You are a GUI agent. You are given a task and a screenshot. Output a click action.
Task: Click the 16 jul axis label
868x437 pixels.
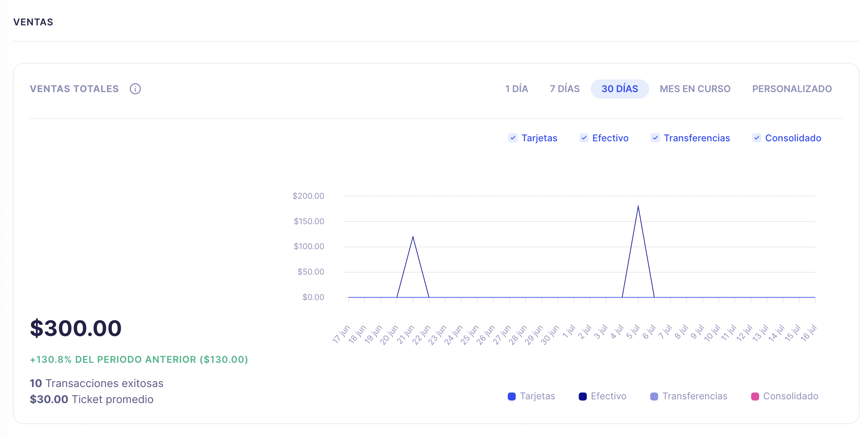[809, 333]
